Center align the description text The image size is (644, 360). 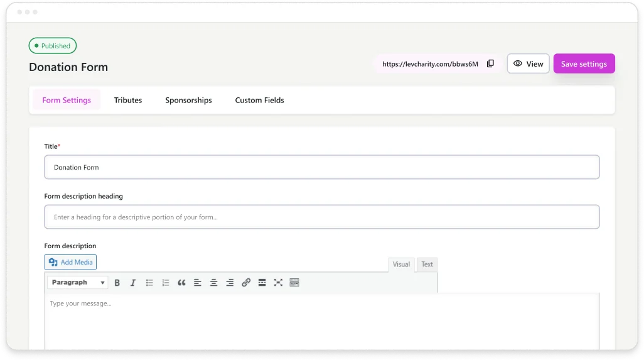213,283
